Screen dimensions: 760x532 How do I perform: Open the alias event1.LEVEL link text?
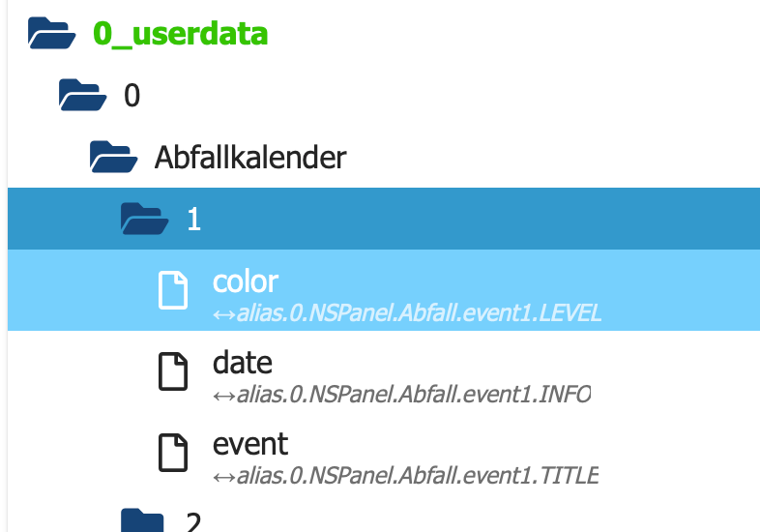(x=416, y=312)
